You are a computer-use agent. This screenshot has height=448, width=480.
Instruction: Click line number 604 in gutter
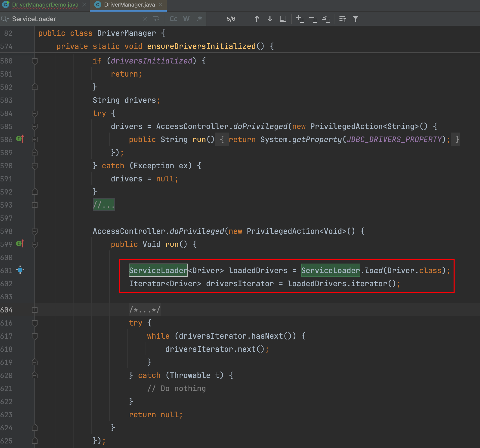pos(6,310)
